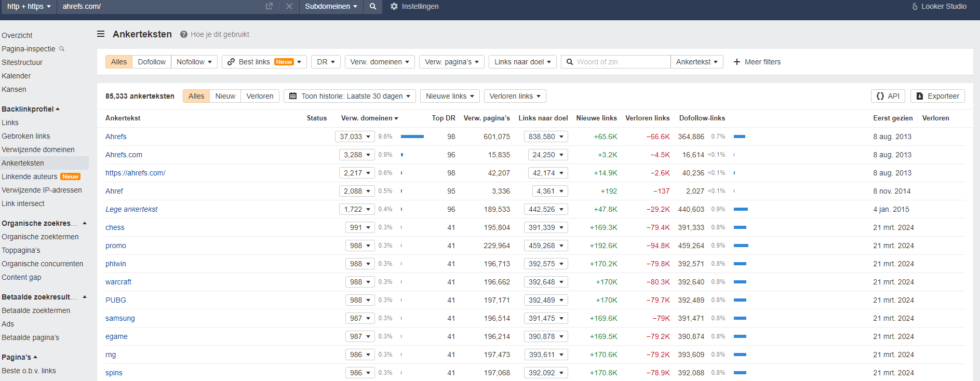Collapse the Backlinkprofiel section
The height and width of the screenshot is (381, 980).
point(31,109)
